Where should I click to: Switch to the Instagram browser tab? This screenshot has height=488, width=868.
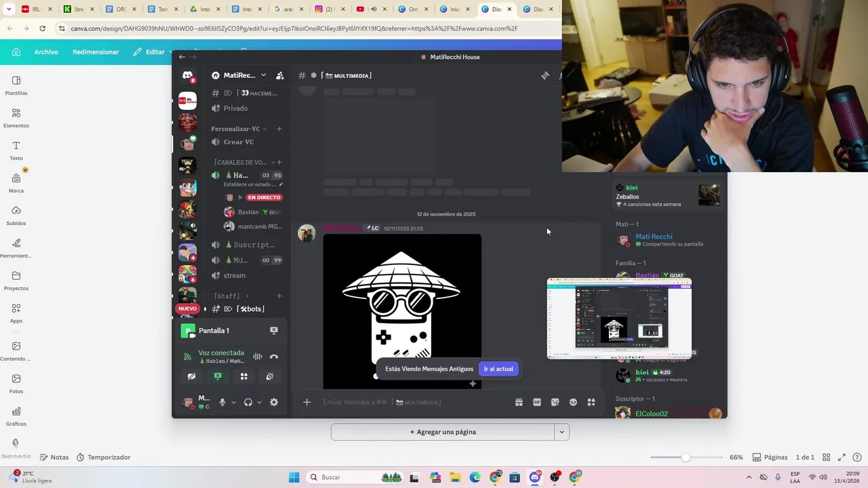pyautogui.click(x=329, y=9)
